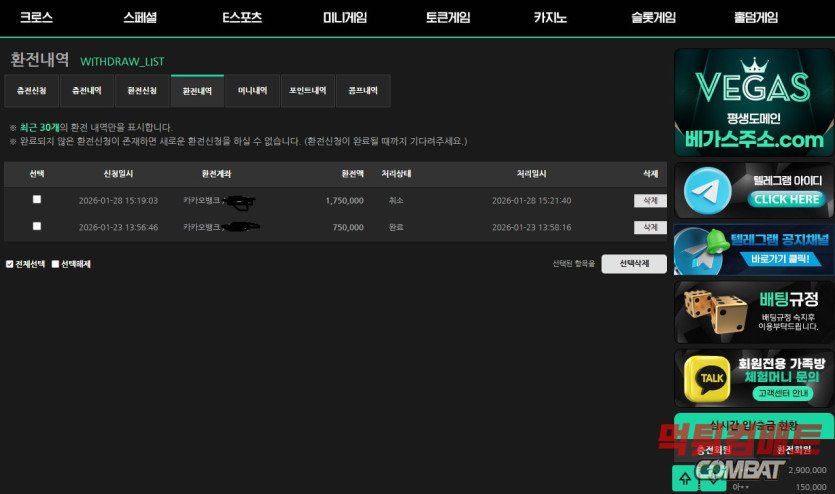Viewport: 835px width, 494px height.
Task: Click the 완료 status cell
Action: tap(396, 227)
